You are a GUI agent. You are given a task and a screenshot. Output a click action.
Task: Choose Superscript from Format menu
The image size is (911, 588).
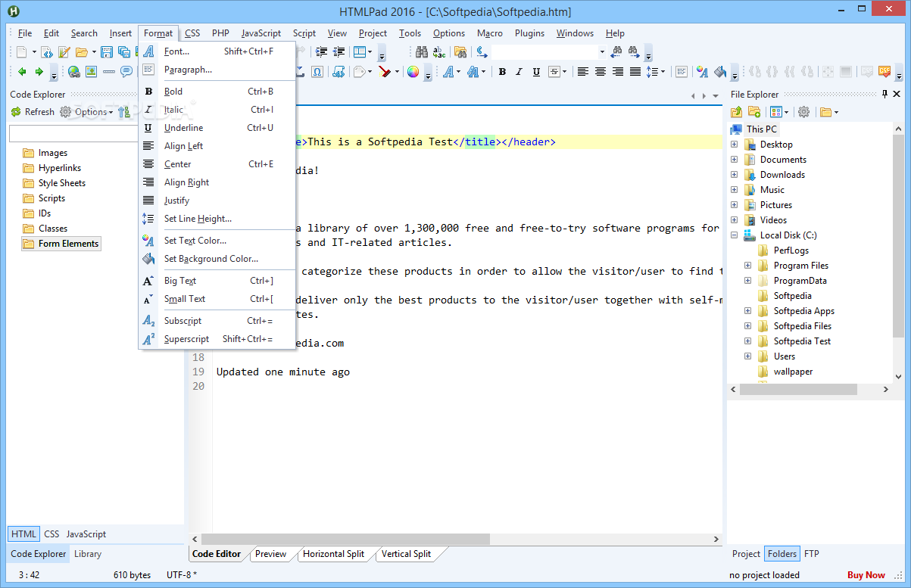point(217,339)
